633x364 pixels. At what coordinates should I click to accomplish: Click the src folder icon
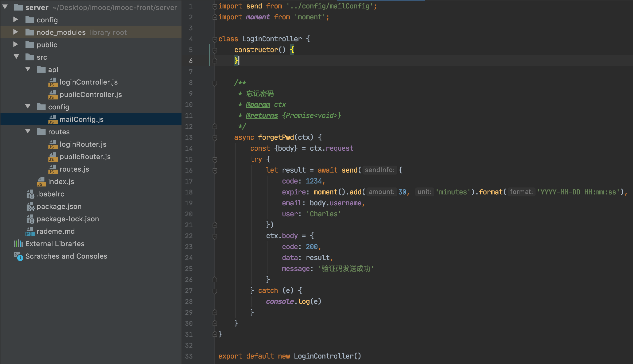tap(30, 57)
